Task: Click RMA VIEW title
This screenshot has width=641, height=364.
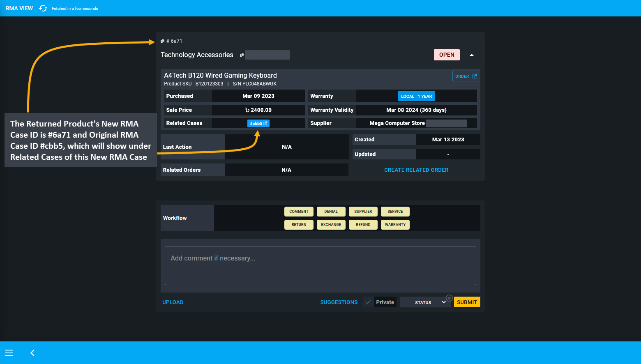Action: coord(19,8)
